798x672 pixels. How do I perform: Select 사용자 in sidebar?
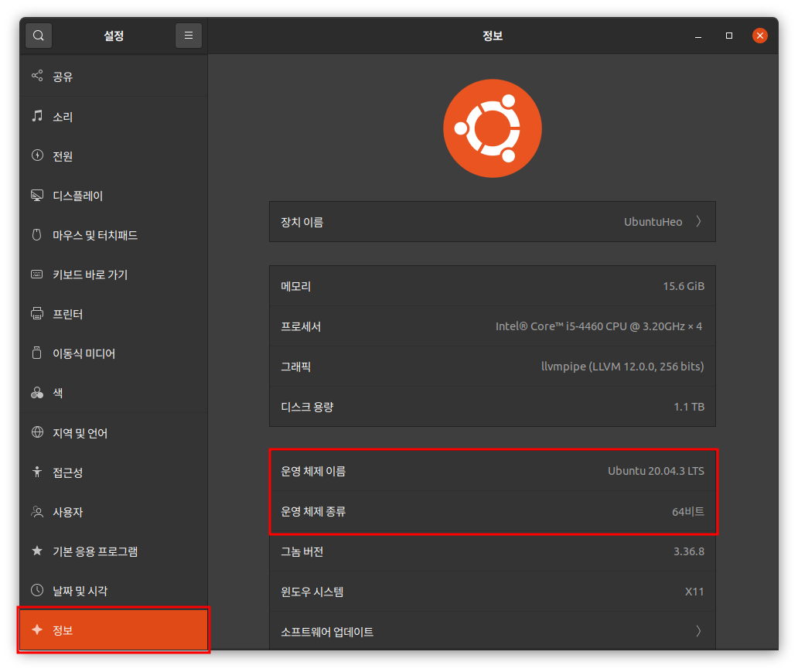[x=114, y=512]
